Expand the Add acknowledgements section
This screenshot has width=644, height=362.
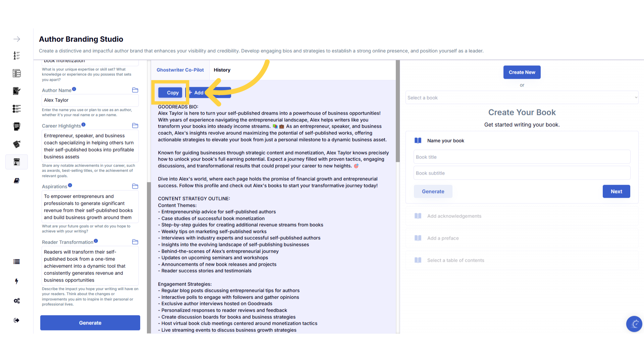[454, 216]
